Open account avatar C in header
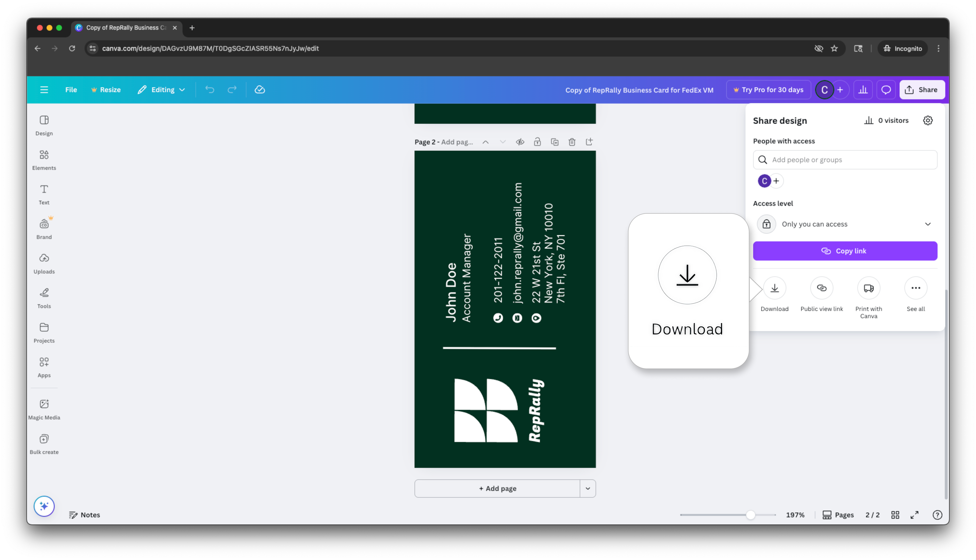The image size is (976, 560). (824, 90)
